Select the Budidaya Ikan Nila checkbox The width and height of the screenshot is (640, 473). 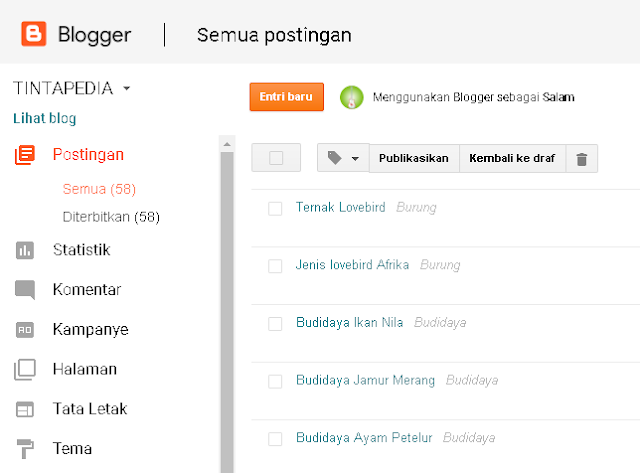(x=275, y=324)
